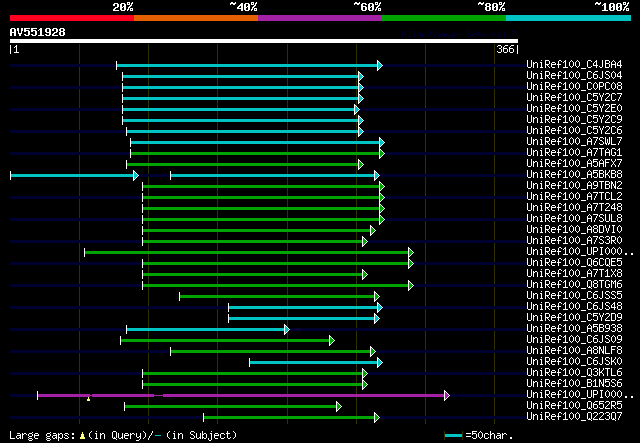Click the white AV551928 query bar
This screenshot has width=640, height=443.
tap(264, 41)
